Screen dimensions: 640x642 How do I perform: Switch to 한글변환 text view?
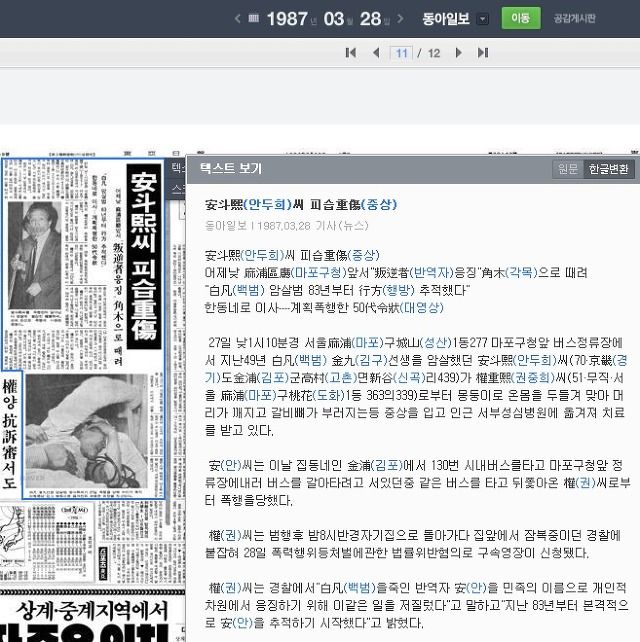click(608, 169)
